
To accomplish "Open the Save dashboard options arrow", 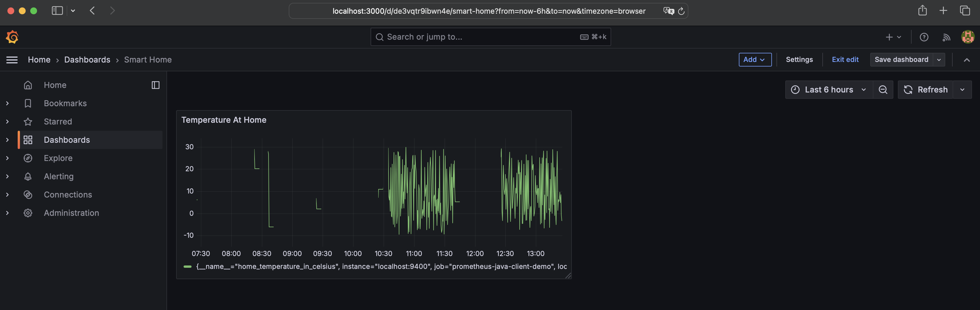I will pyautogui.click(x=939, y=60).
